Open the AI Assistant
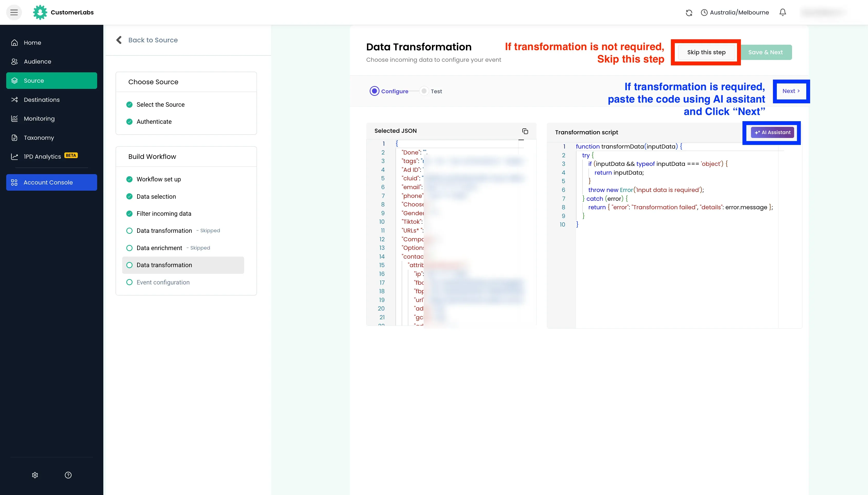The image size is (868, 495). 772,133
